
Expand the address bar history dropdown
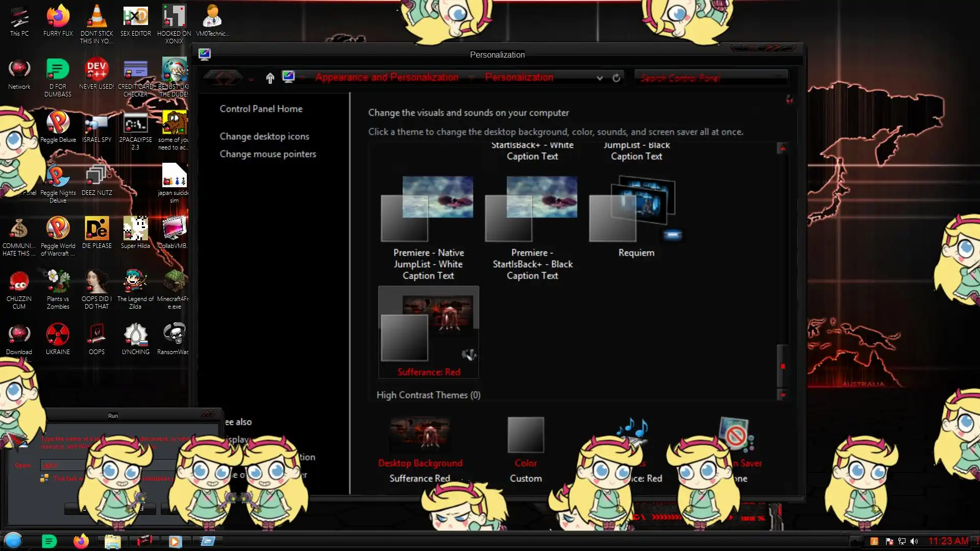coord(600,78)
